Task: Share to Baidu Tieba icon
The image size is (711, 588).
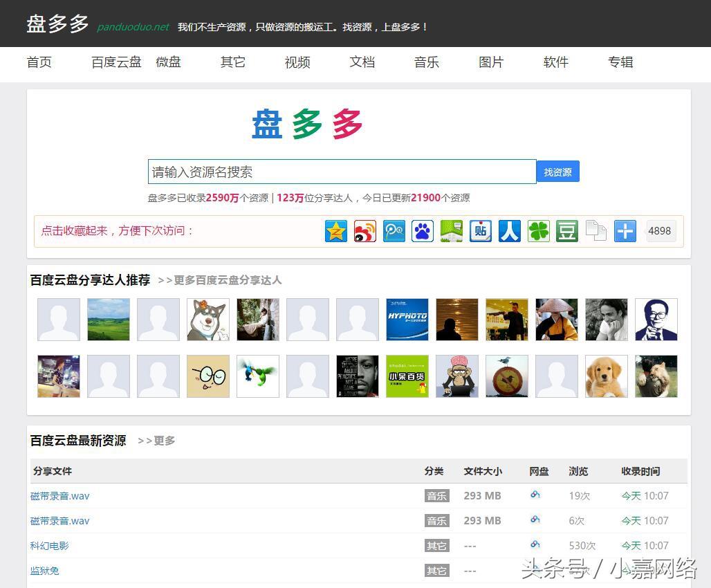Action: point(481,231)
